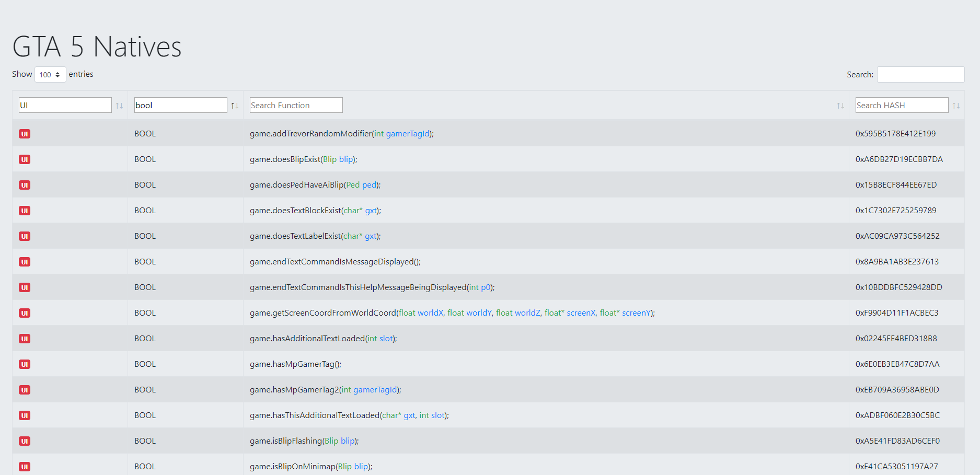Click the UI badge on the endTextCommandIsMessageDisplayed row
The image size is (980, 475).
(24, 262)
